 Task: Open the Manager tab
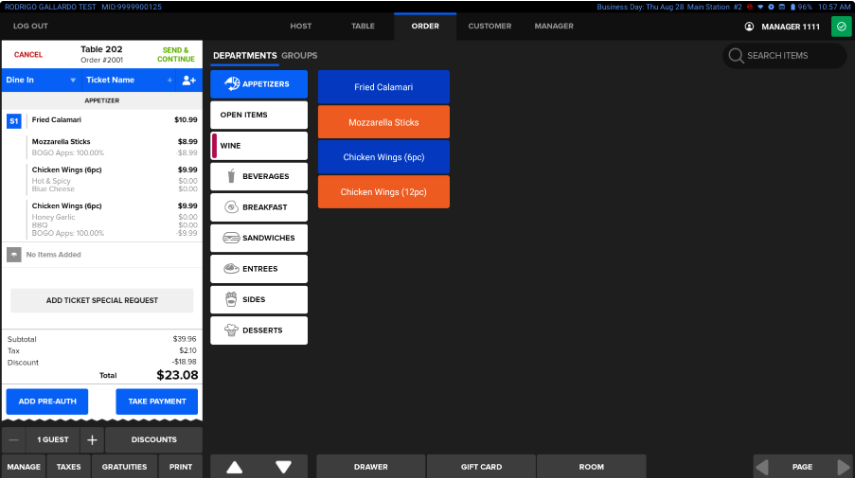click(554, 26)
